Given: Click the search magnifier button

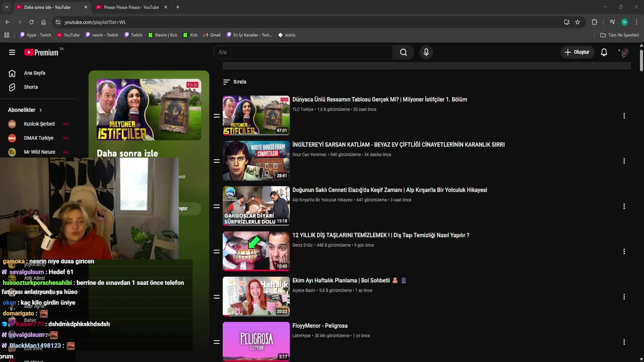Looking at the screenshot, I should (x=404, y=52).
